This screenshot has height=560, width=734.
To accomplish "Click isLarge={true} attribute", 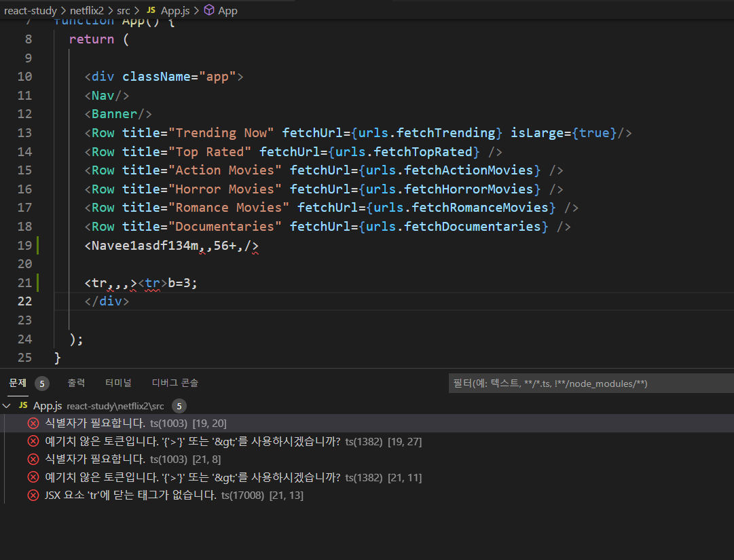I will tap(564, 133).
